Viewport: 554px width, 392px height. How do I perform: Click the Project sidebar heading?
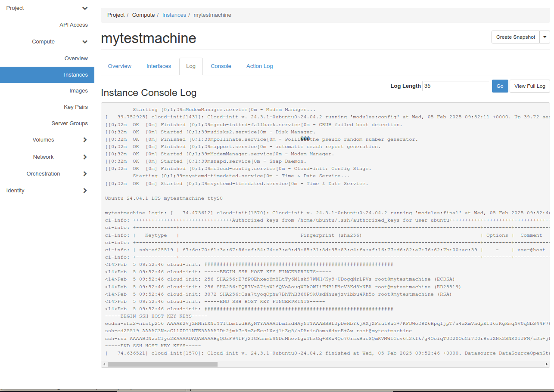coord(15,8)
